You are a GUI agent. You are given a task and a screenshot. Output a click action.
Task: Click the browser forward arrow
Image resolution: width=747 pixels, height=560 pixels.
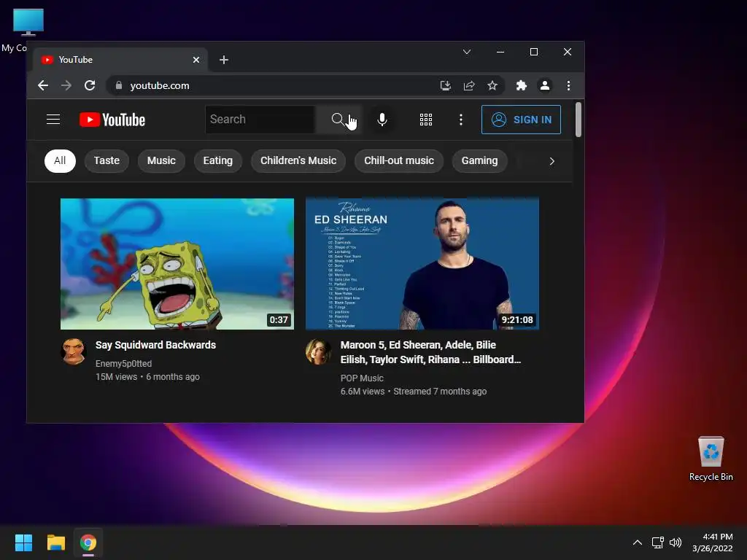(66, 86)
